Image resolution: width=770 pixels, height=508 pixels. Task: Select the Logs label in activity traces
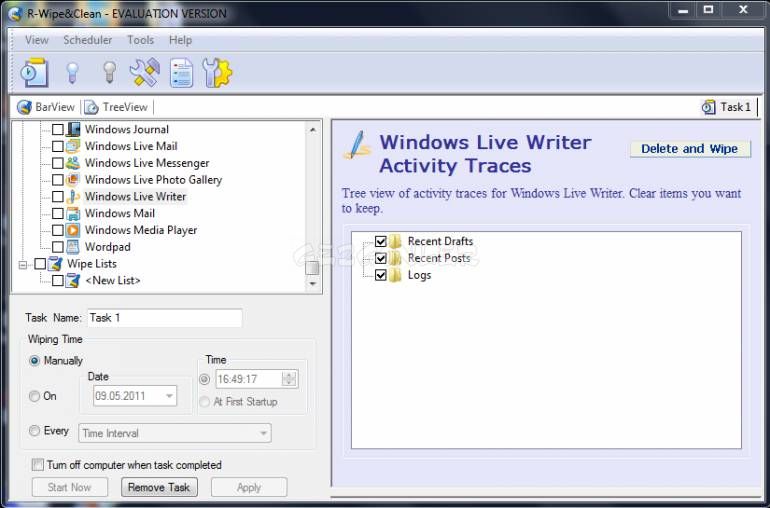point(419,275)
